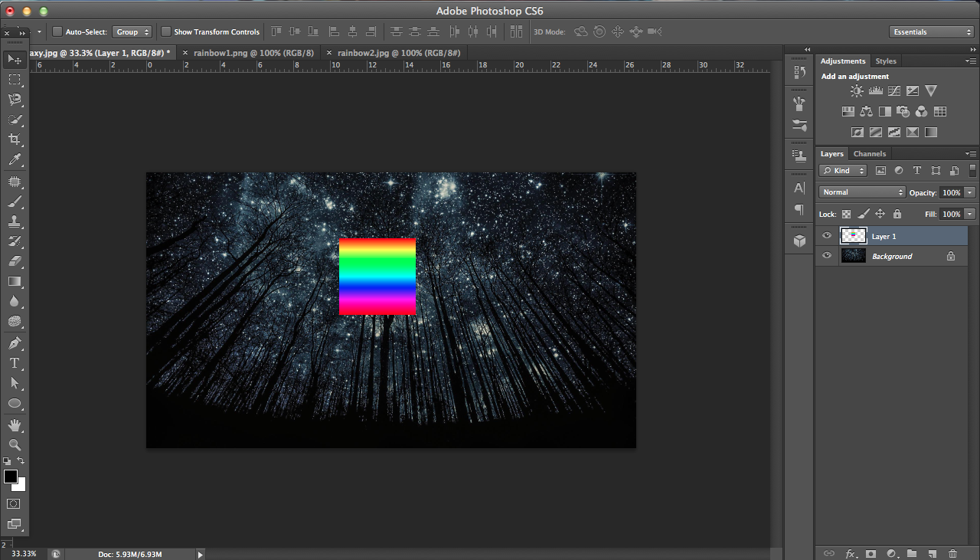The image size is (980, 560).
Task: Select the History Brush tool
Action: point(15,241)
